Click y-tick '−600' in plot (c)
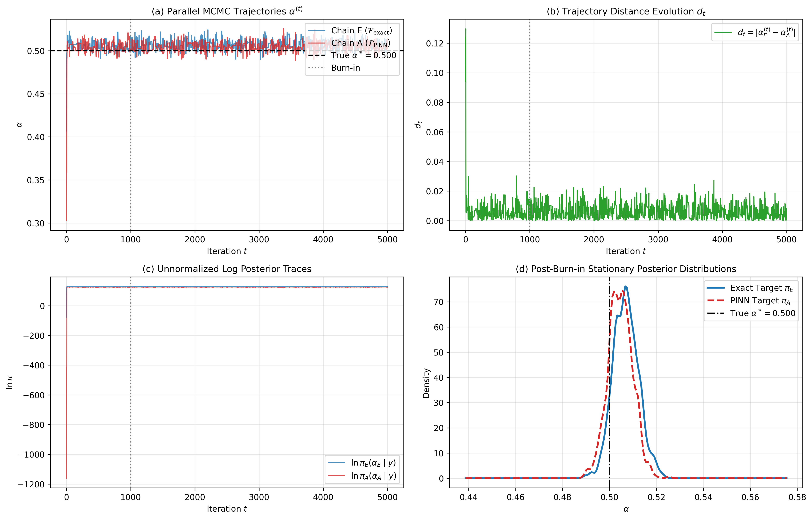 [x=34, y=395]
